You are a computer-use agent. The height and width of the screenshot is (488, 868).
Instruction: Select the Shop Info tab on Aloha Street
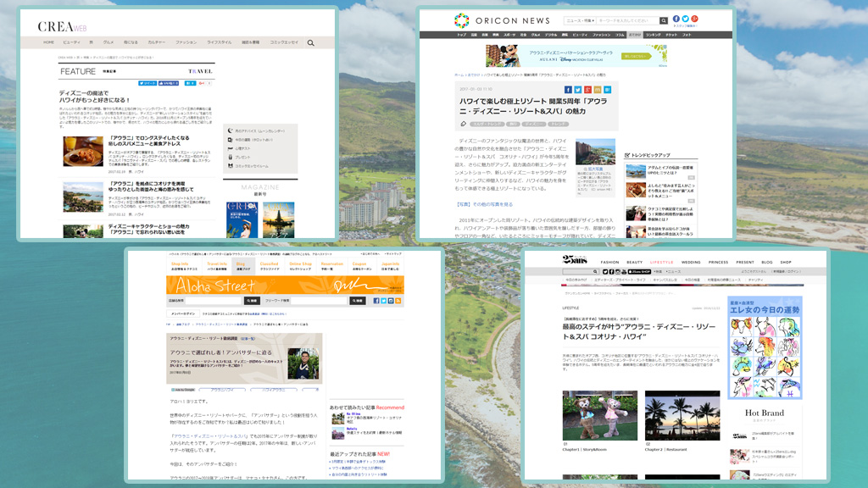click(x=184, y=266)
